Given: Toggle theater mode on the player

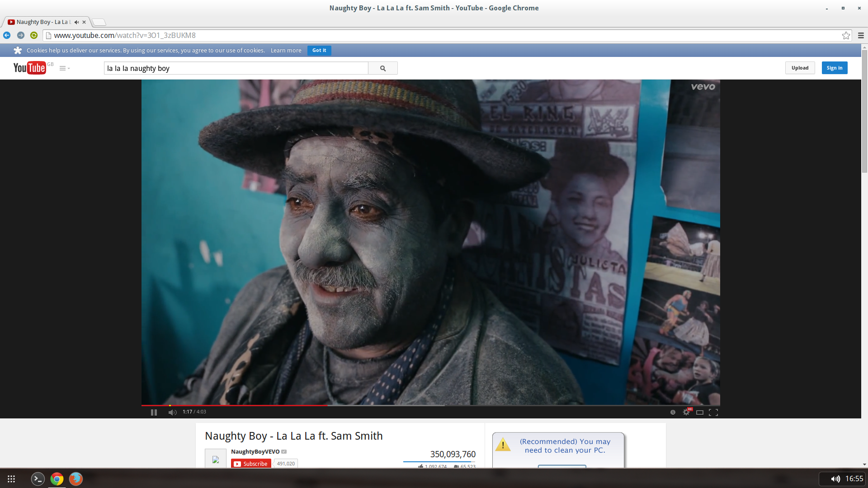Looking at the screenshot, I should (700, 412).
